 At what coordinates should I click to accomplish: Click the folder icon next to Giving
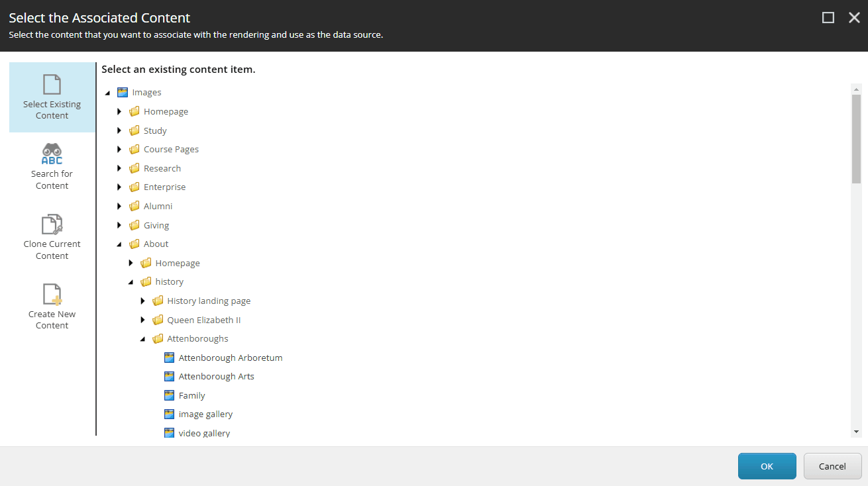pos(134,225)
